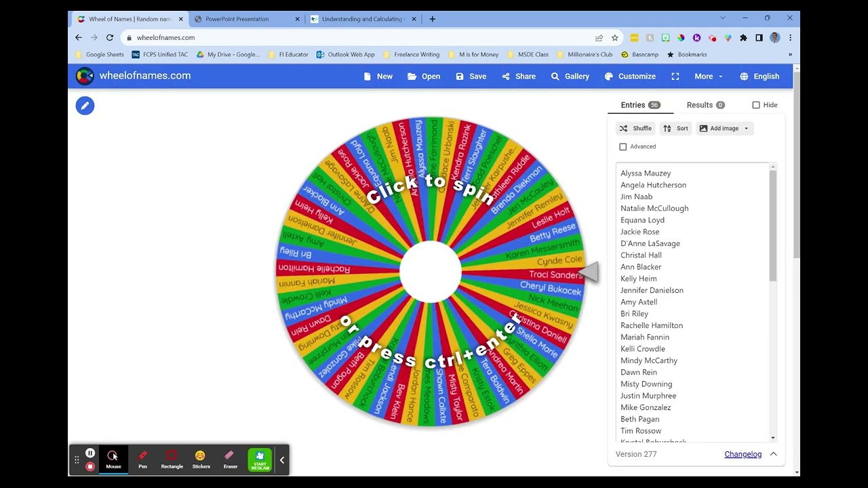Open the Extensions puzzle icon
Image resolution: width=868 pixels, height=488 pixels.
coord(743,38)
